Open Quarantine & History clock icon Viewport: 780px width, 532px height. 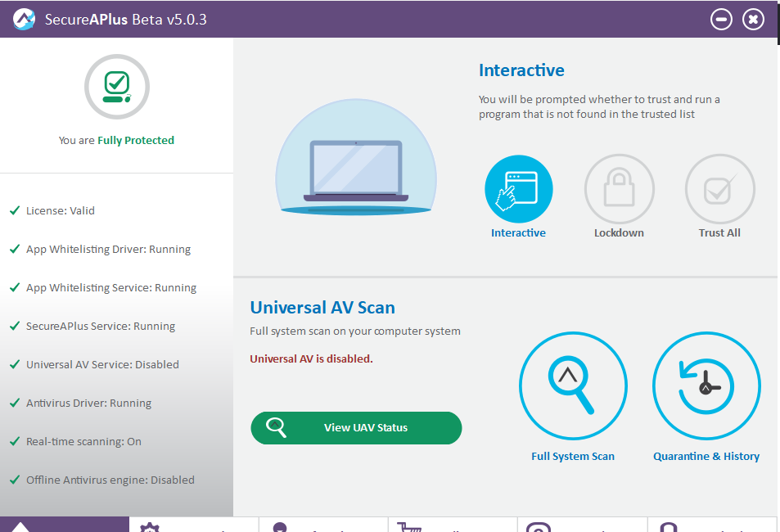pyautogui.click(x=706, y=385)
